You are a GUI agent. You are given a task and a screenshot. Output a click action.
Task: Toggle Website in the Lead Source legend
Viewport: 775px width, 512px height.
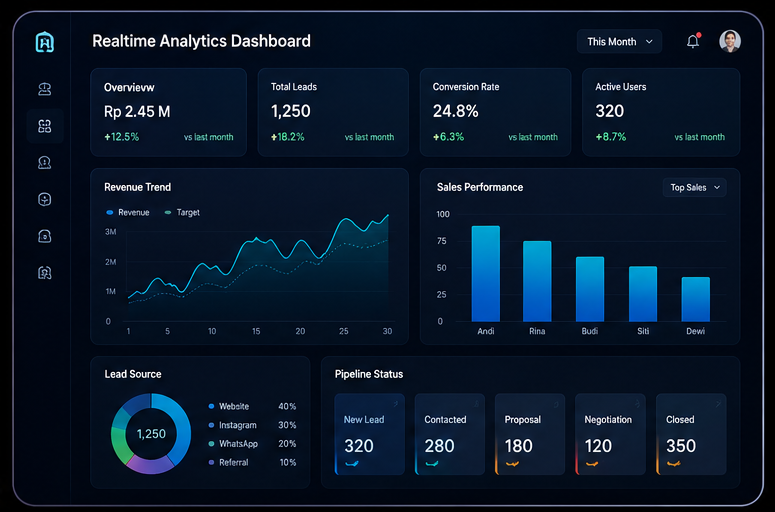[229, 406]
